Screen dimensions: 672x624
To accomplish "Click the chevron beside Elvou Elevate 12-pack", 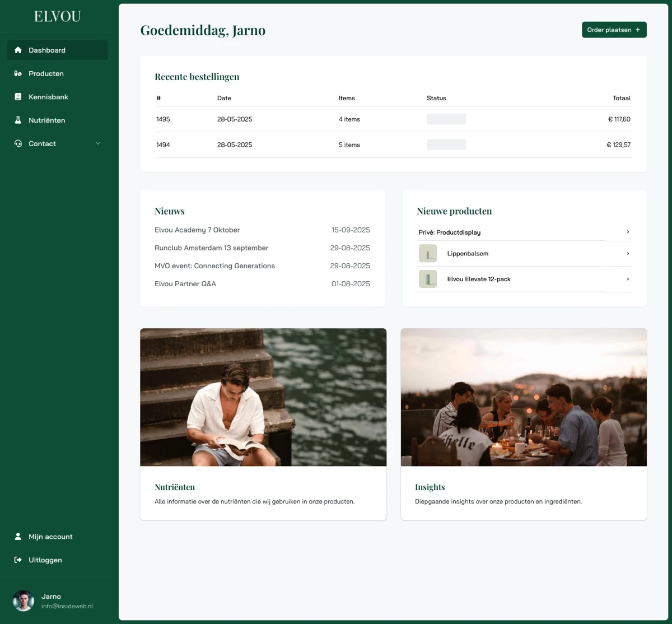I will click(628, 279).
